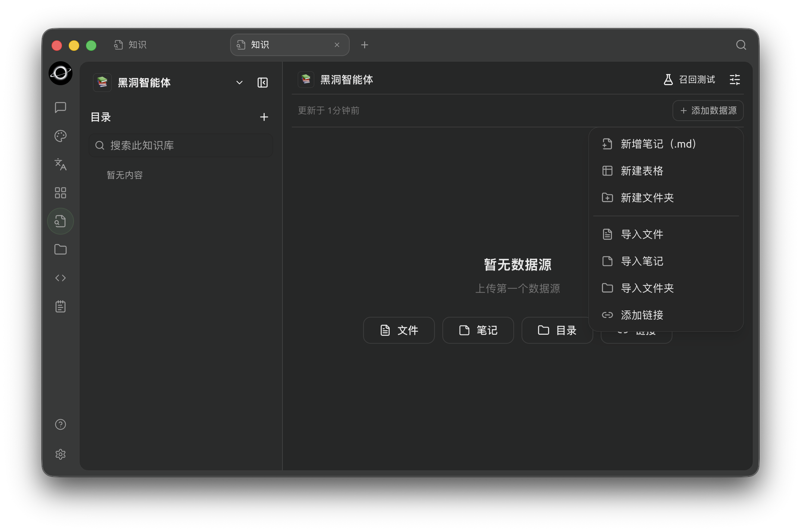801x532 pixels.
Task: Collapse the directory sidebar panel
Action: 263,83
